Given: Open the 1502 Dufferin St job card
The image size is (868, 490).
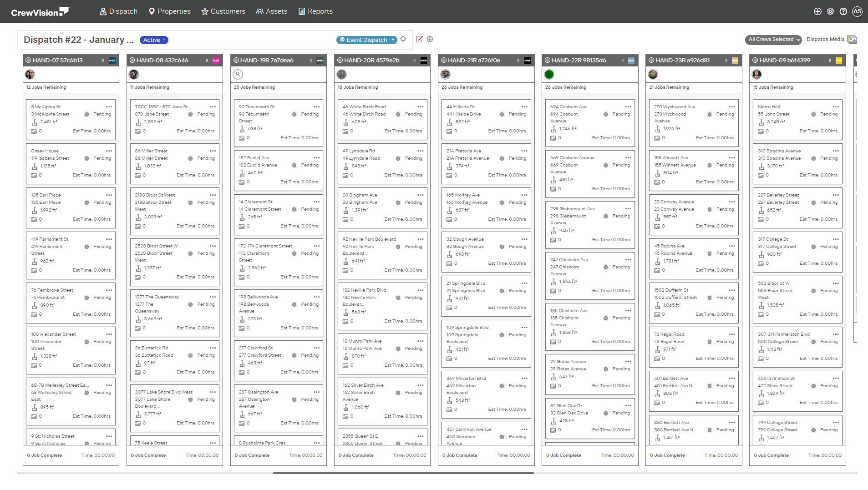Looking at the screenshot, I should tap(693, 302).
